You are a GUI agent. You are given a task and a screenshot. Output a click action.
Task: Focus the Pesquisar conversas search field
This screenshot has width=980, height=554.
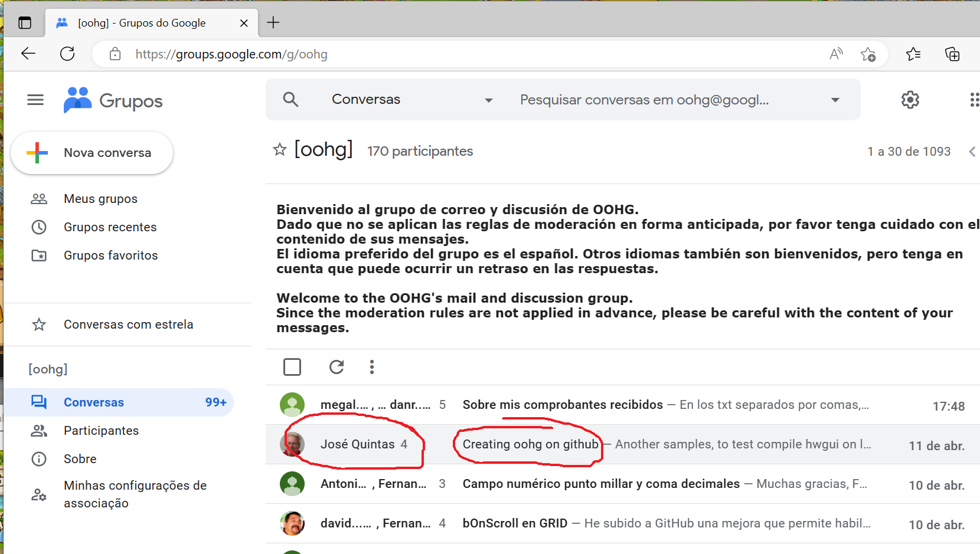click(644, 100)
